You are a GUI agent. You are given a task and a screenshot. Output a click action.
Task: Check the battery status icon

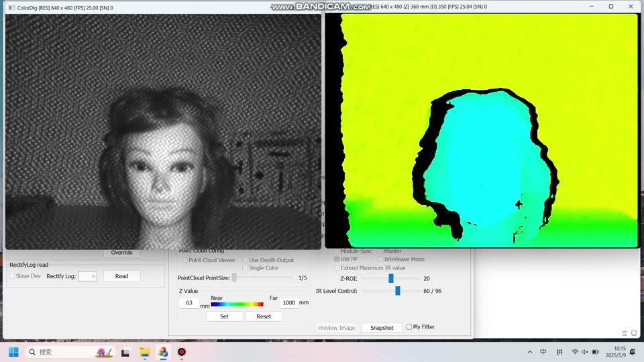click(595, 352)
